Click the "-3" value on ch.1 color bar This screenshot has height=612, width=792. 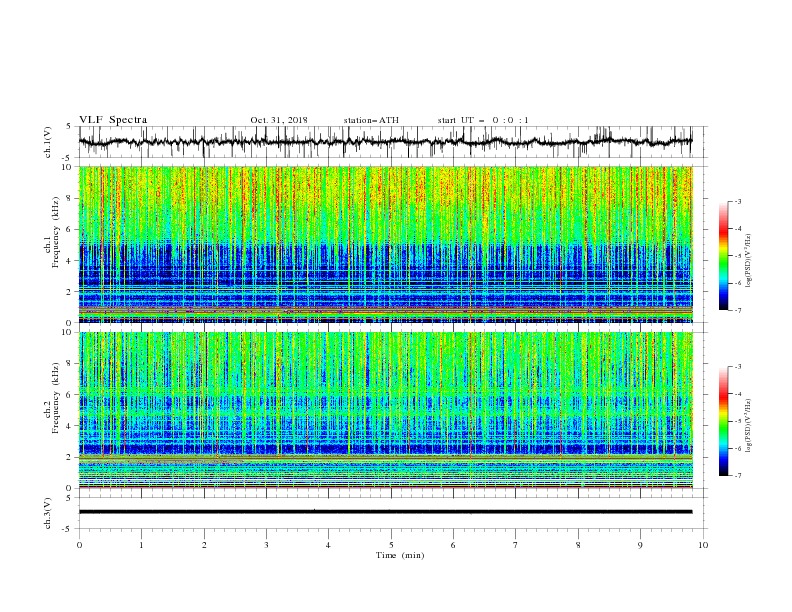737,201
